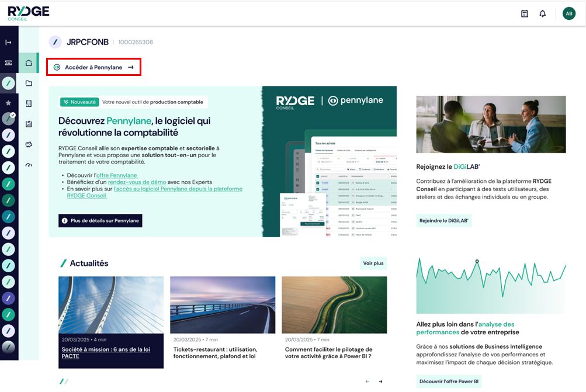Open the building icon in navigation
The height and width of the screenshot is (392, 586).
coord(29,103)
